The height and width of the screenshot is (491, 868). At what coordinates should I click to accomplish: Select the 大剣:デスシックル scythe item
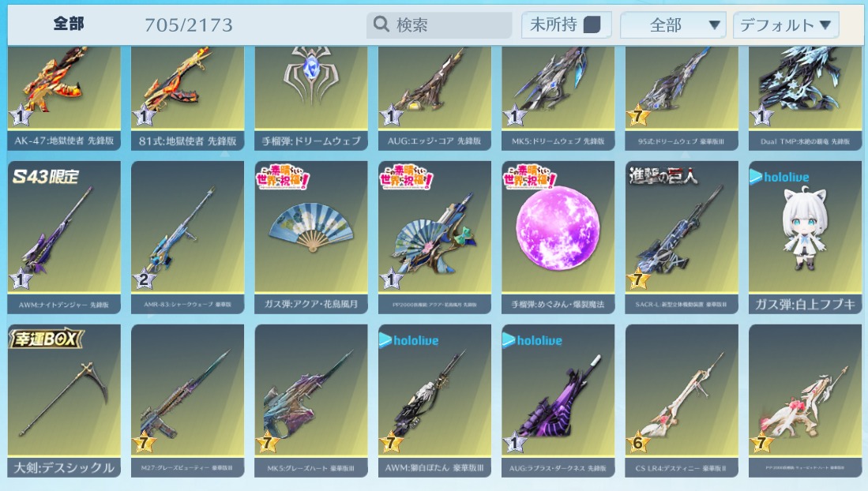point(64,401)
